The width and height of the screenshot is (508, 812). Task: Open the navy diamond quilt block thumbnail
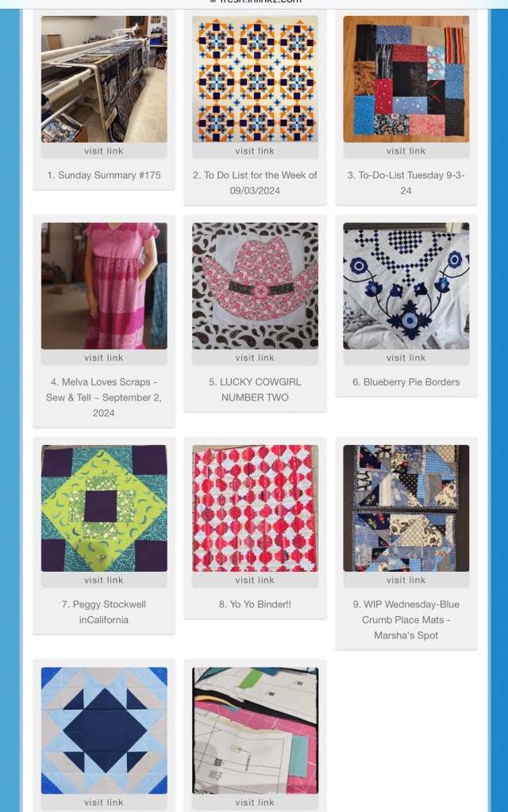104,730
